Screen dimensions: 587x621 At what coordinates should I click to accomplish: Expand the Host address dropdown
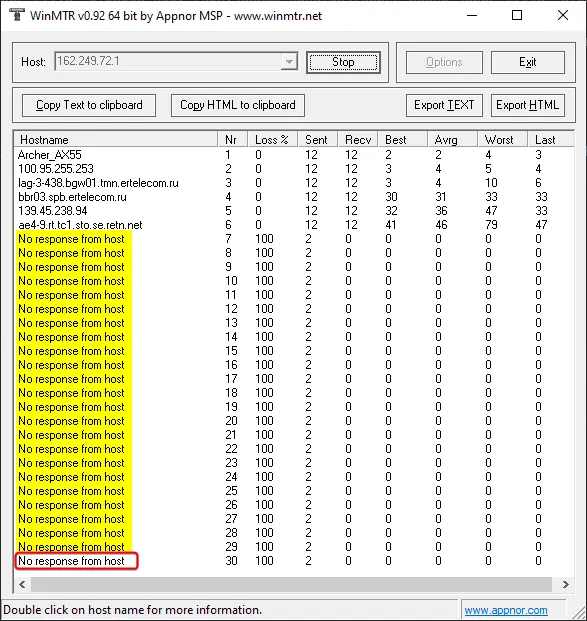289,62
